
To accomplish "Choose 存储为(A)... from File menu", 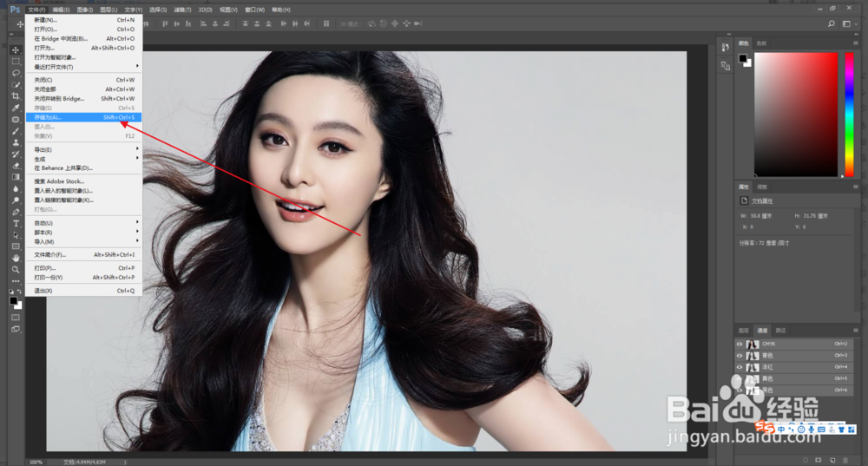I will (x=83, y=117).
